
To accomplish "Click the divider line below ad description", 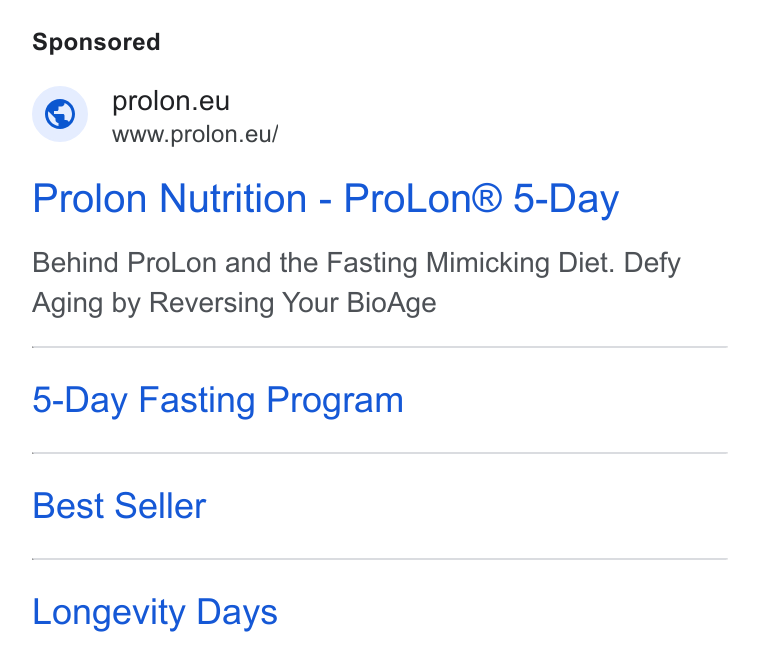I will (x=380, y=347).
